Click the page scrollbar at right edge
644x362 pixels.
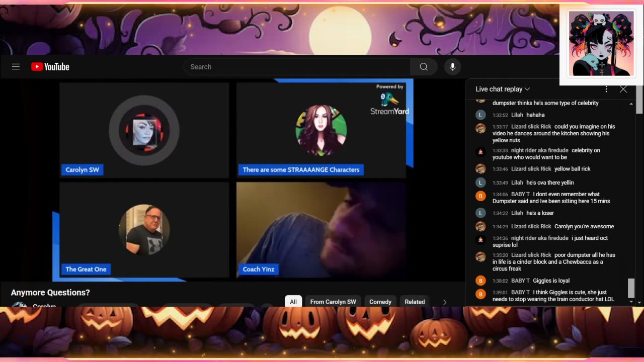pos(639,100)
